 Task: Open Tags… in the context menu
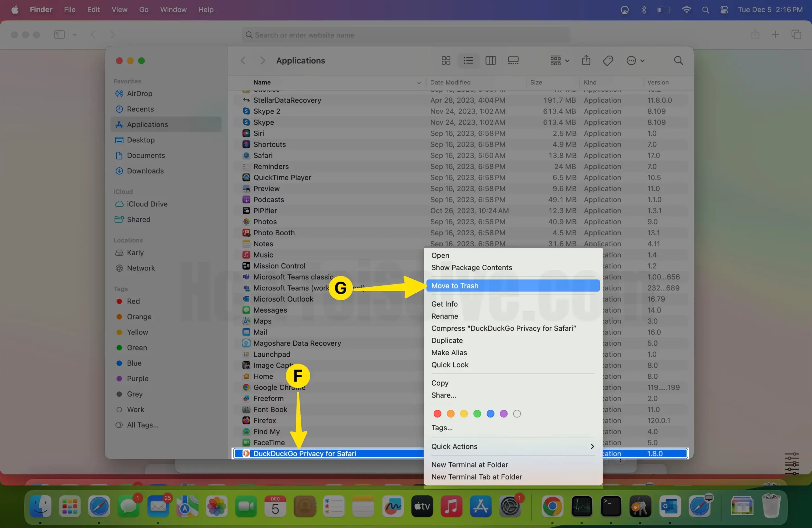click(x=513, y=428)
